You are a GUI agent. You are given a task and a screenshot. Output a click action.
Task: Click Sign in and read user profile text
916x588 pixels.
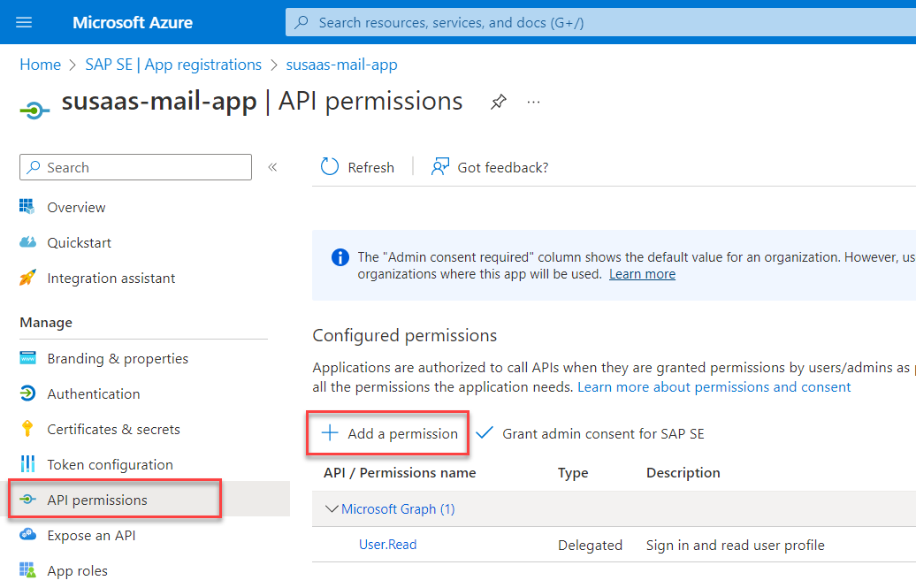point(735,546)
